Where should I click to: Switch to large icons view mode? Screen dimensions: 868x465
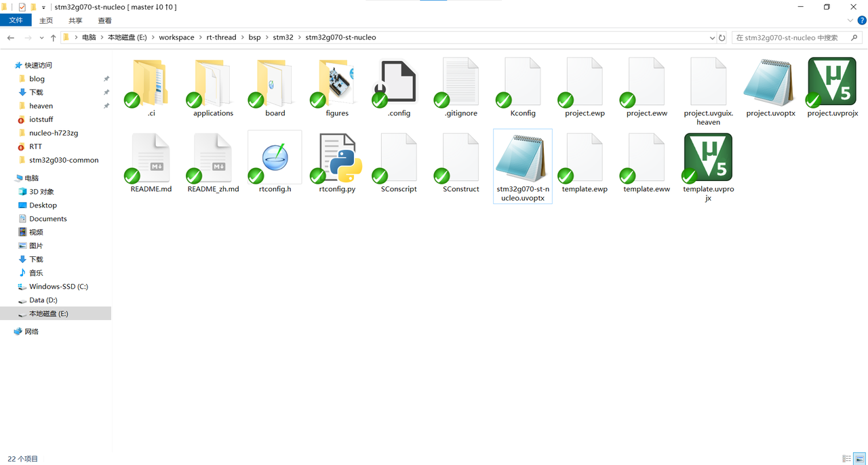[859, 459]
